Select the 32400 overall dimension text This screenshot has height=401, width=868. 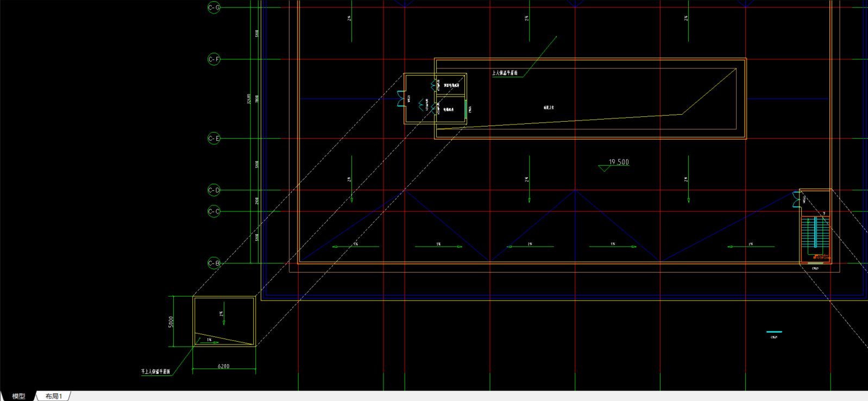pyautogui.click(x=249, y=99)
